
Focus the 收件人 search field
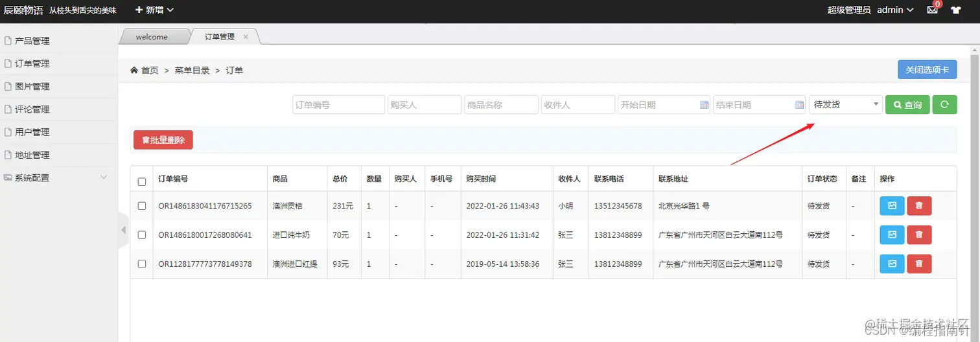coord(578,104)
